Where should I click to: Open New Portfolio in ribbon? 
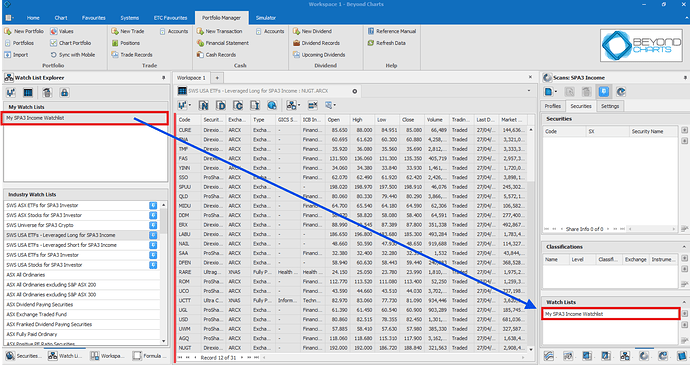[x=24, y=31]
